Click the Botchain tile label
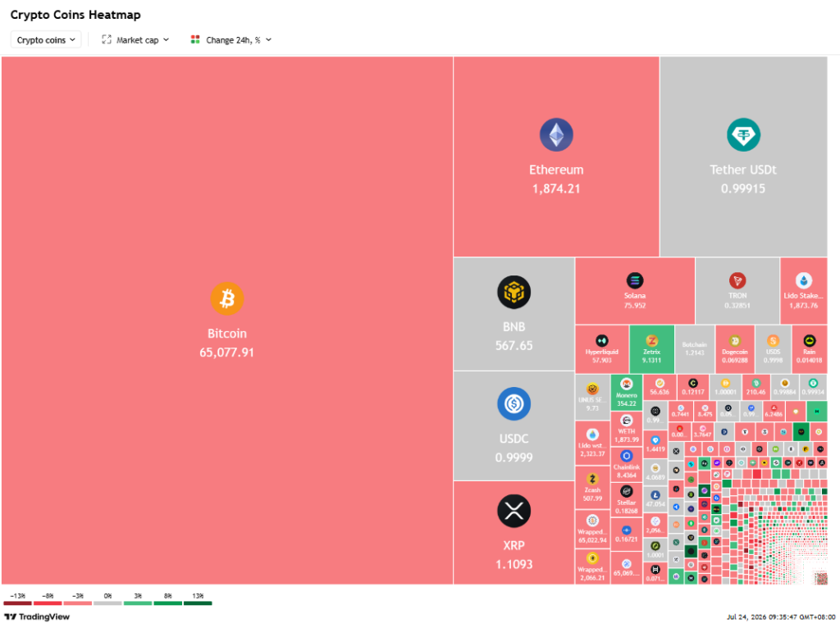The image size is (840, 628). pyautogui.click(x=694, y=345)
